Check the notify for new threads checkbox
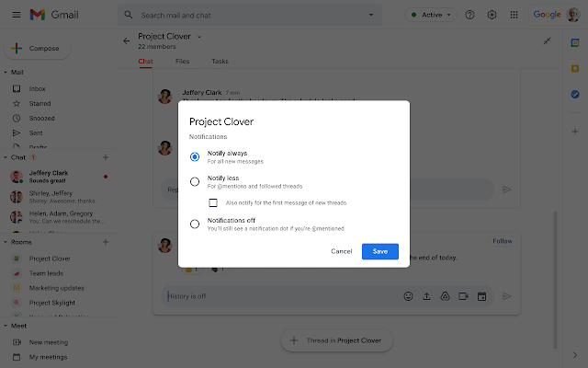588x368 pixels. [x=213, y=202]
